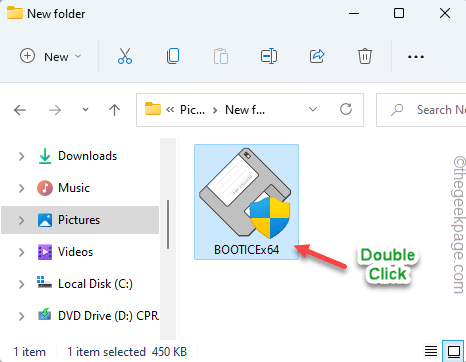Viewport: 466px width, 362px height.
Task: Click the Cut scissors icon
Action: pos(125,56)
